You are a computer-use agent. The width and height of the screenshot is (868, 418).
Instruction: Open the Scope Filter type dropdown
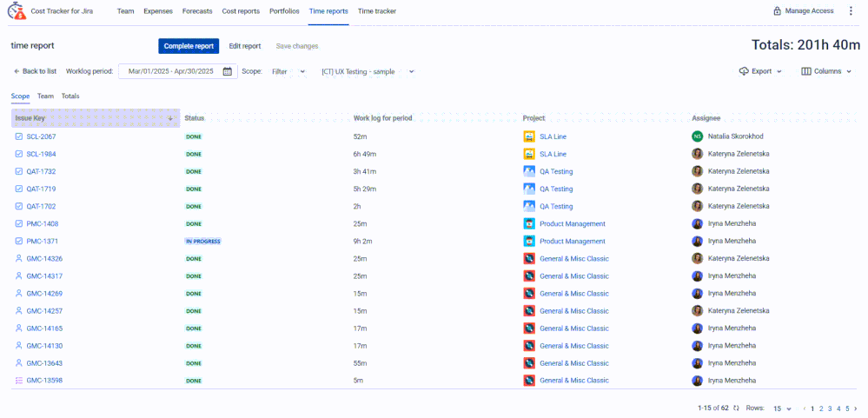point(288,71)
